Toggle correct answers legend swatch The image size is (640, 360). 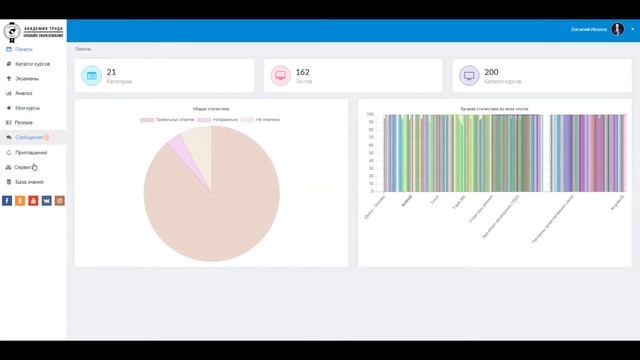(147, 120)
